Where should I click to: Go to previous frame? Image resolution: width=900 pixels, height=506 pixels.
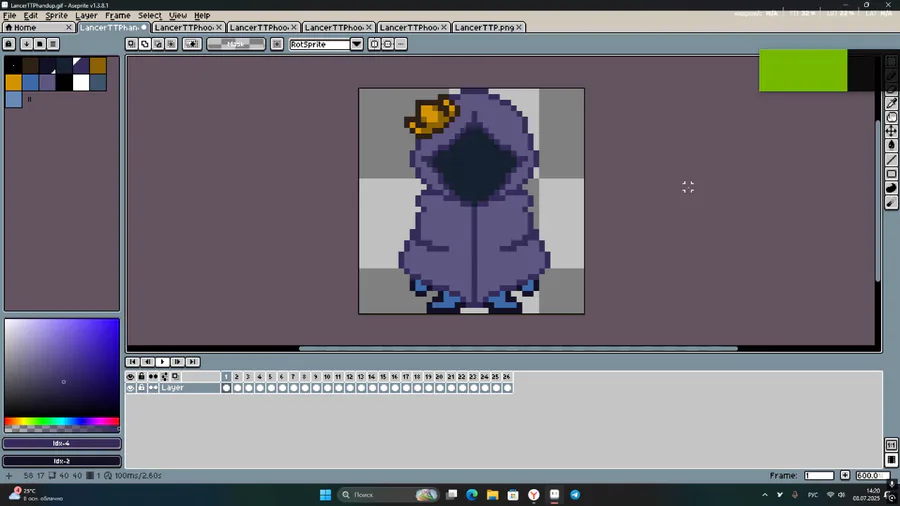click(148, 362)
